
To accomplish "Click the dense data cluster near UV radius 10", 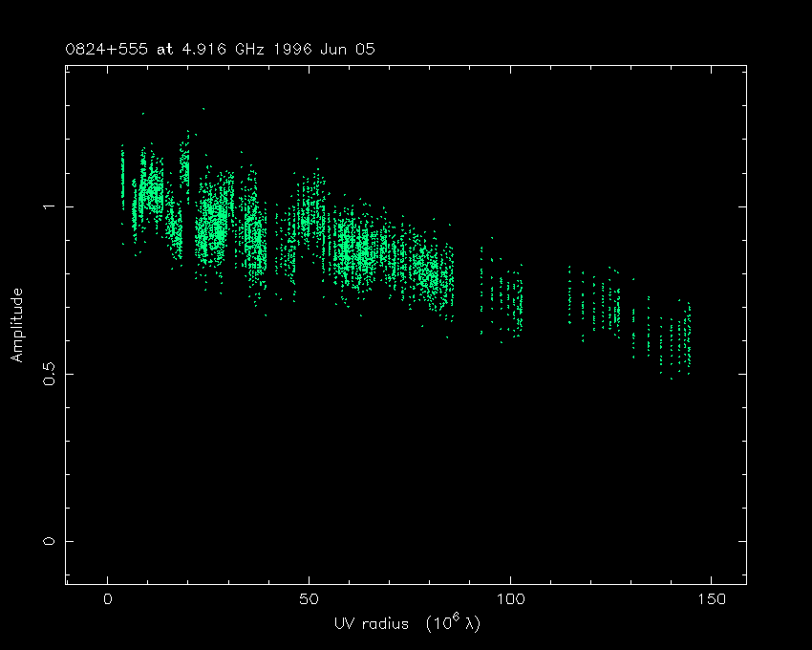I will pos(151,196).
